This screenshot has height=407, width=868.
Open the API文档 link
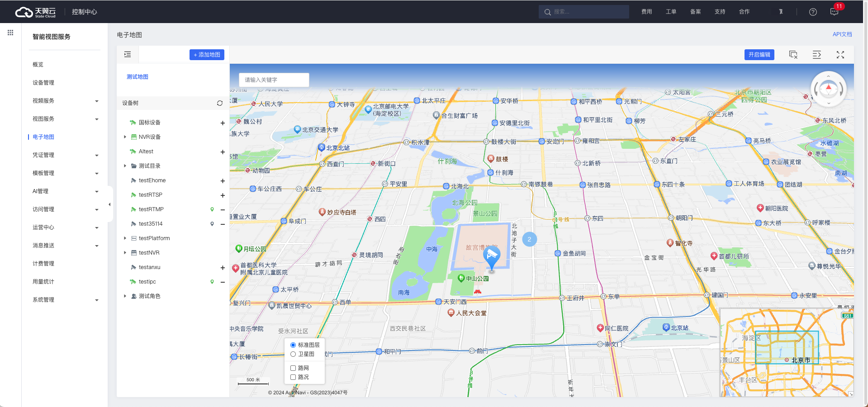[x=842, y=34]
